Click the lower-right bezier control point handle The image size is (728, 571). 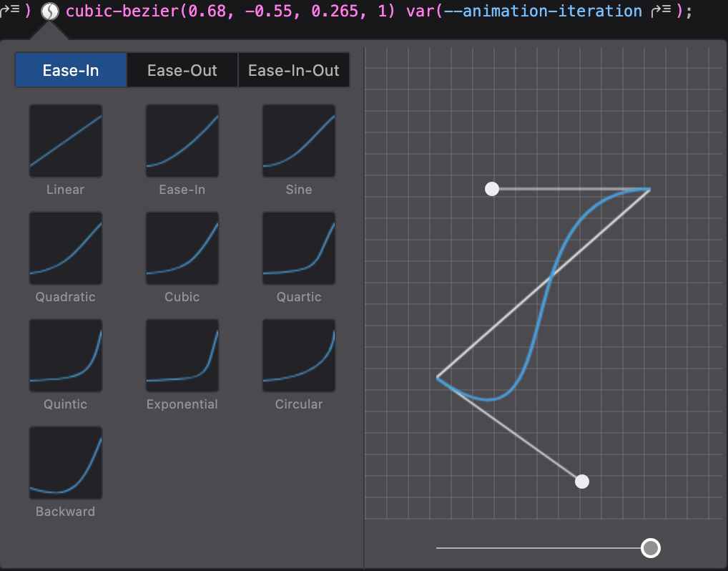coord(581,482)
